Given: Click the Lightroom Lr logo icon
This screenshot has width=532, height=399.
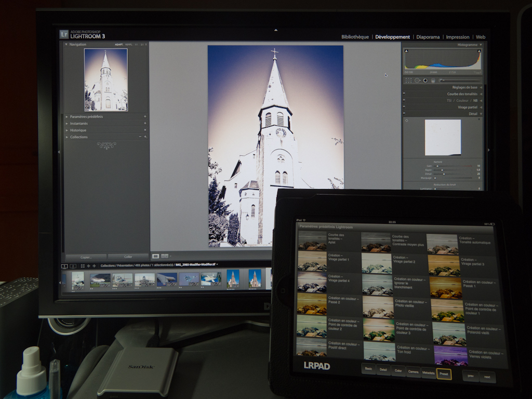Looking at the screenshot, I should pyautogui.click(x=64, y=34).
